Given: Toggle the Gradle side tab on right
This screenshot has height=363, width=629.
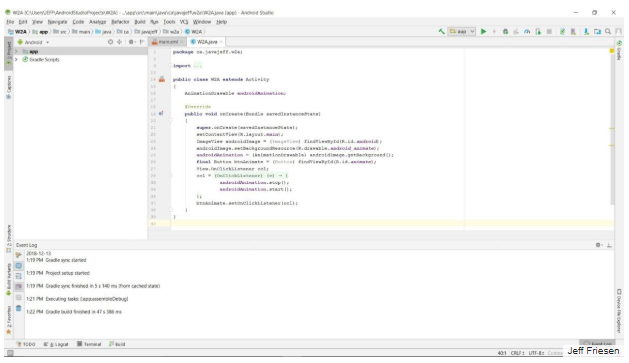Looking at the screenshot, I should pos(619,50).
